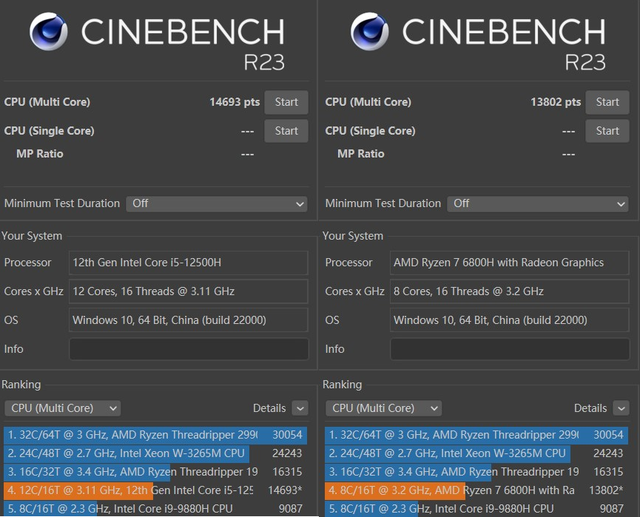The height and width of the screenshot is (517, 640).
Task: Select 16C/32T Threadripper ranking row in right window
Action: (476, 472)
